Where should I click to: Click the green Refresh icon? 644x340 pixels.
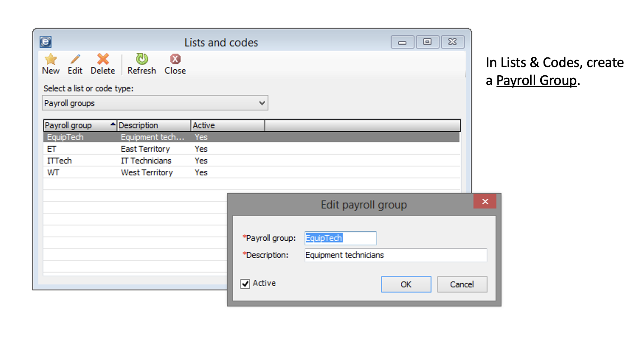(x=142, y=59)
